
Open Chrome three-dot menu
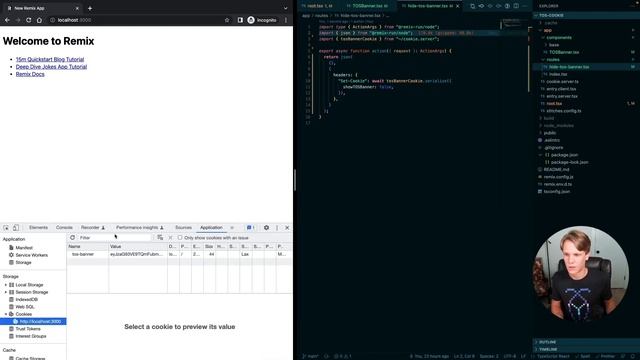[x=286, y=20]
